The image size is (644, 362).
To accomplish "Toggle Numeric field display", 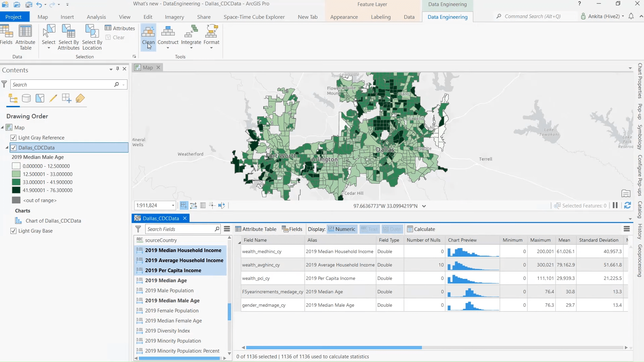I will tap(341, 229).
